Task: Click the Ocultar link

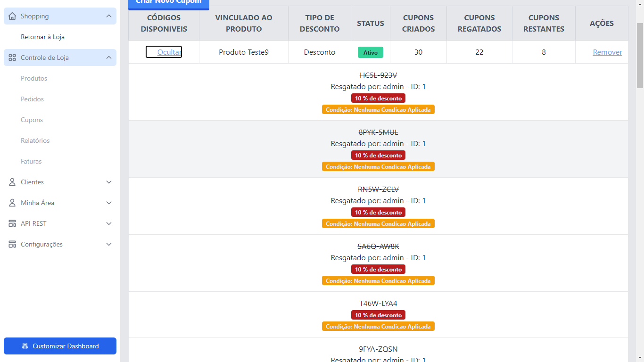Action: click(x=169, y=52)
